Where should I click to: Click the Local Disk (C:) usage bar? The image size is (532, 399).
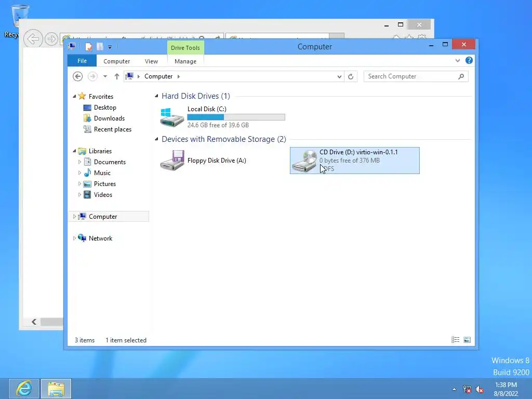click(236, 117)
